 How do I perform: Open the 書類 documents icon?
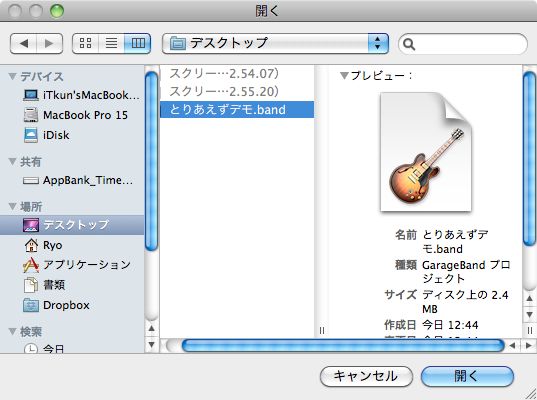(x=31, y=285)
